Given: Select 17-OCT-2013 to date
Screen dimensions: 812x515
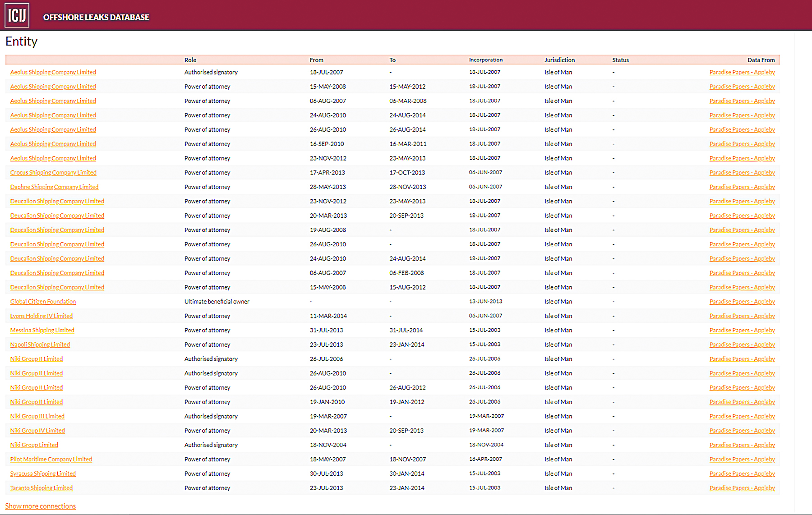Looking at the screenshot, I should click(x=407, y=173).
